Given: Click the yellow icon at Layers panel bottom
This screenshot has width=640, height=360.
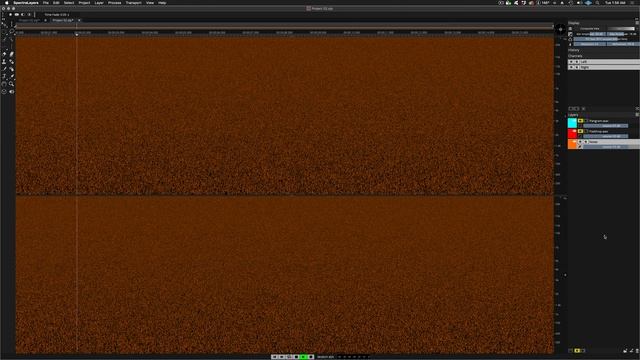Looking at the screenshot, I should coord(577,351).
